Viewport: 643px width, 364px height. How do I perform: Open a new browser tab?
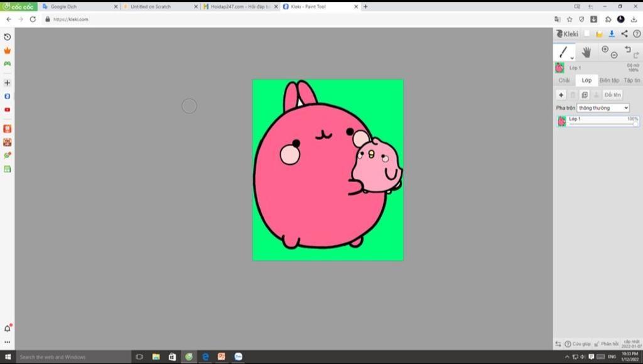365,6
